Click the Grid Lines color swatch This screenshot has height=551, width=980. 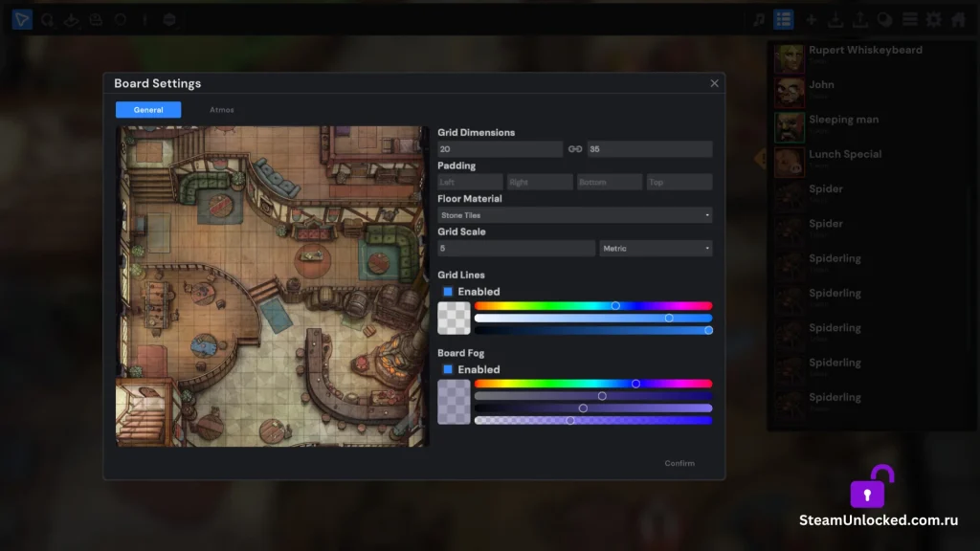click(454, 318)
